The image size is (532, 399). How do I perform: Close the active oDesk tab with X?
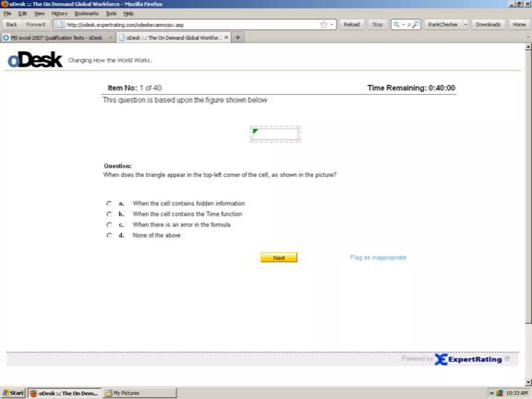click(226, 37)
